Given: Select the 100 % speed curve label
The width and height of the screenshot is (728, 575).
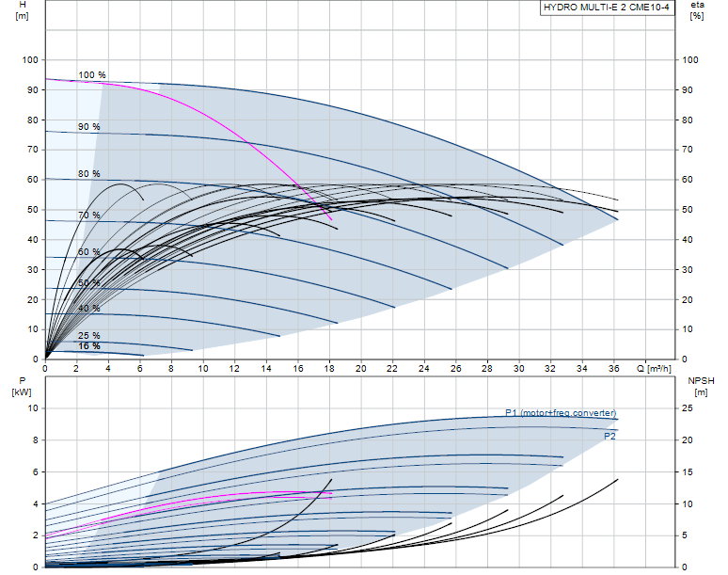Looking at the screenshot, I should (92, 74).
